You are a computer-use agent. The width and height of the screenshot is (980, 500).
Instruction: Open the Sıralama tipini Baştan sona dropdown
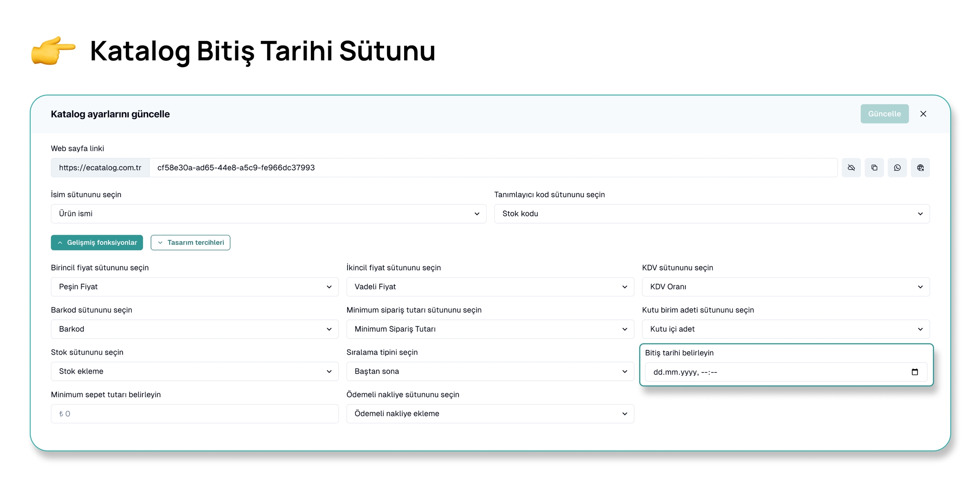point(490,371)
